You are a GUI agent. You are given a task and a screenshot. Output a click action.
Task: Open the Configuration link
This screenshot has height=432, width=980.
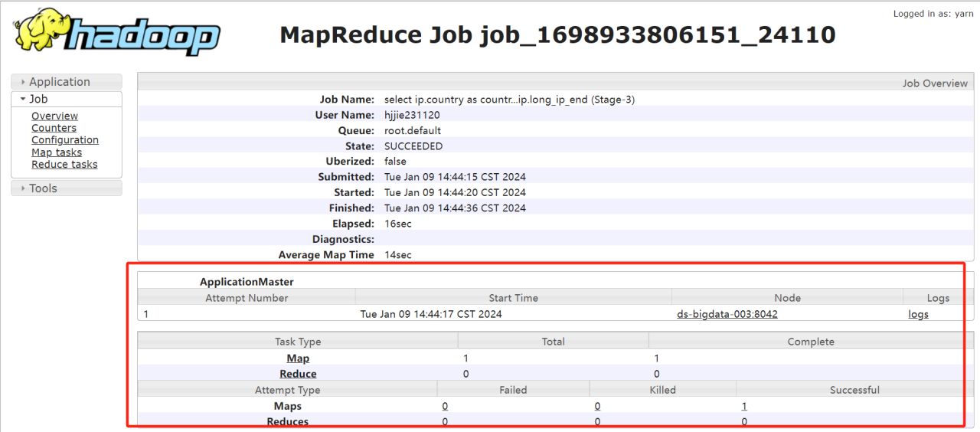65,140
